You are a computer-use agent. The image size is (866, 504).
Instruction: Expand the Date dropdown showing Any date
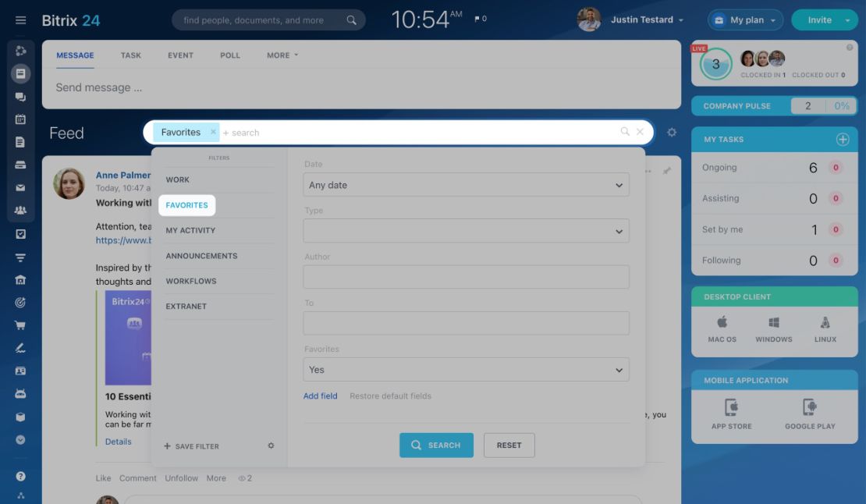point(466,185)
